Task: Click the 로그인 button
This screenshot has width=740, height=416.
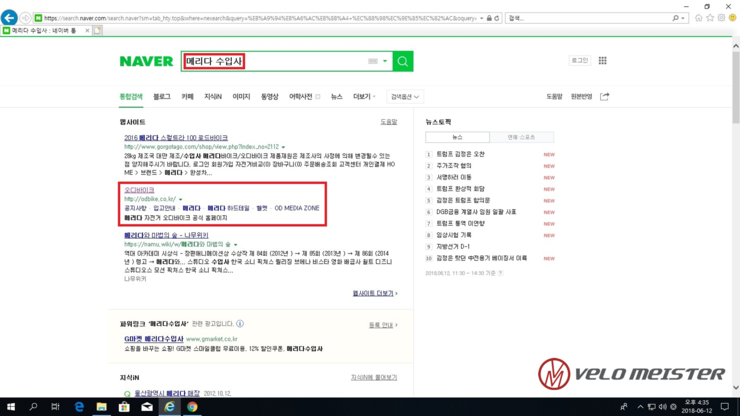Action: (580, 60)
